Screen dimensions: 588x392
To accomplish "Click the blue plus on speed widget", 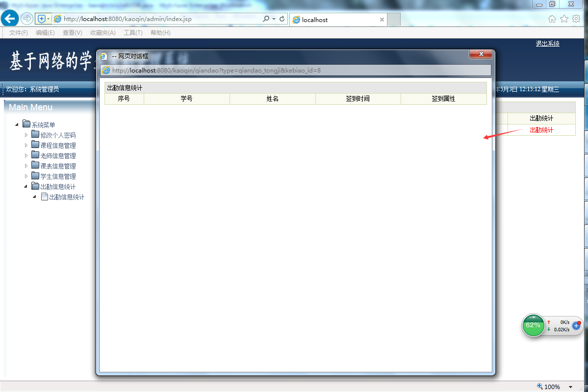I will pyautogui.click(x=576, y=326).
